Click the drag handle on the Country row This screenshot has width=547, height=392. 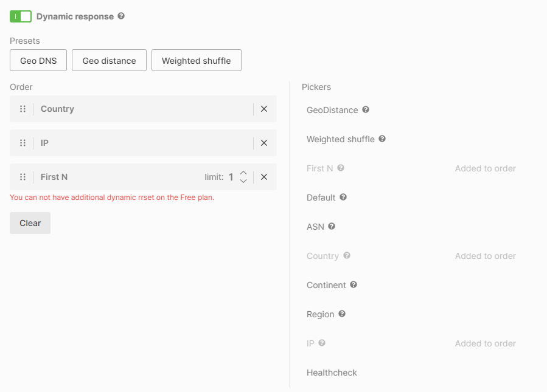(x=23, y=109)
